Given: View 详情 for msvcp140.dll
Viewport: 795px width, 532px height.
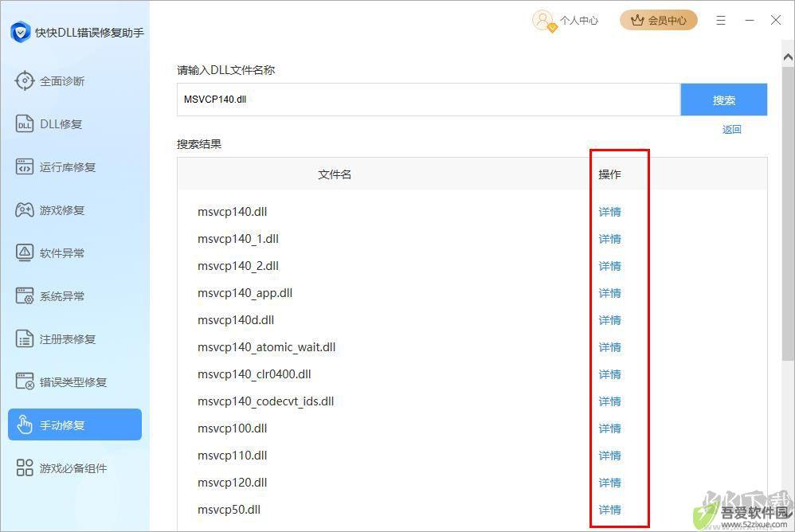Looking at the screenshot, I should click(609, 212).
